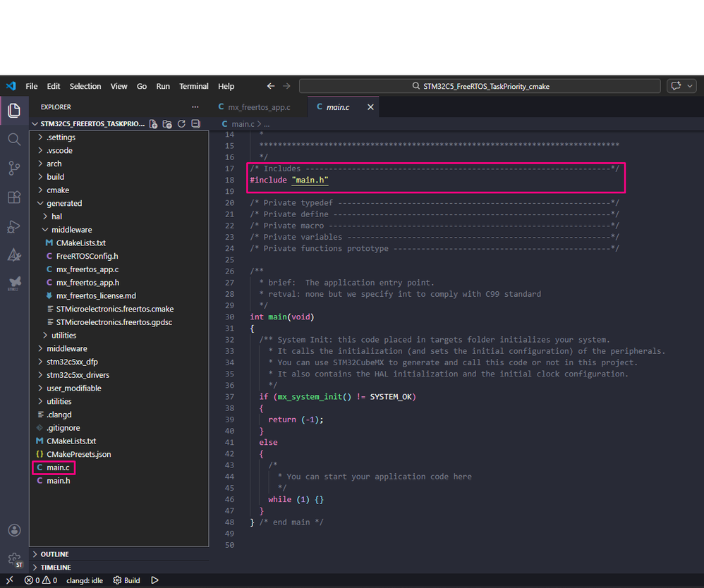Open the Help menu
Screen dimensions: 704x588
226,86
